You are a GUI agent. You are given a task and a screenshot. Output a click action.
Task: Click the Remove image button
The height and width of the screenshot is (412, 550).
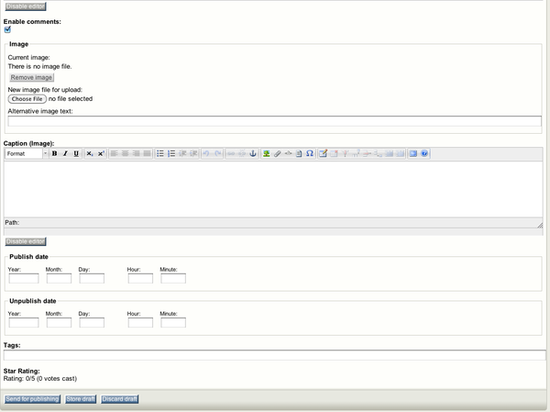32,77
